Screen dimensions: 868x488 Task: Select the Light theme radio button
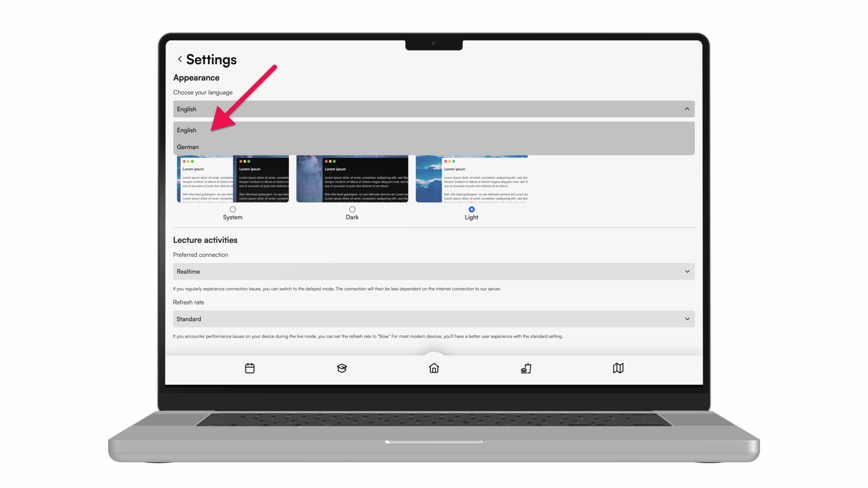coord(472,209)
